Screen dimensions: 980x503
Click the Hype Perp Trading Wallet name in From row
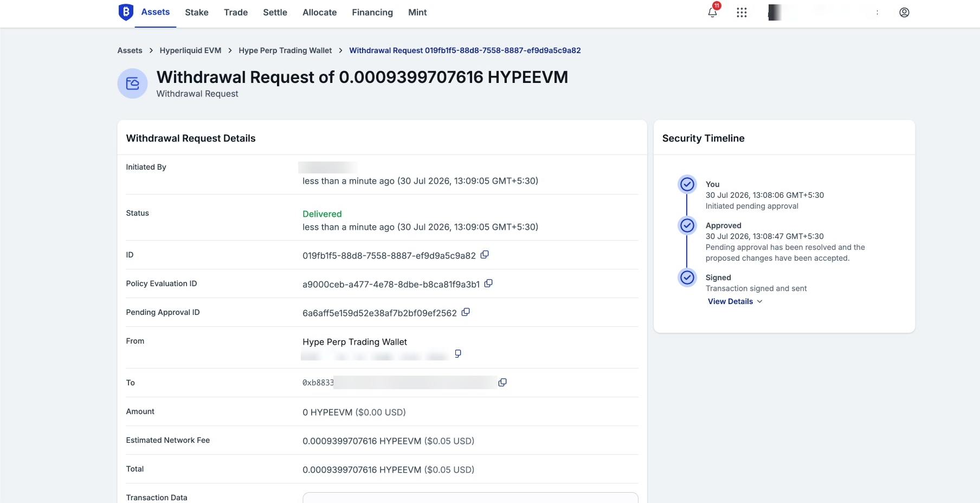[x=354, y=342]
